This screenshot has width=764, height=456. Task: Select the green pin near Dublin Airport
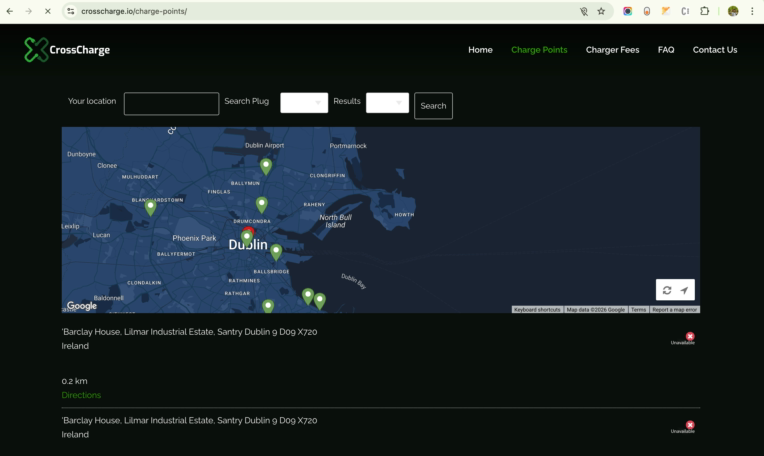pos(266,166)
